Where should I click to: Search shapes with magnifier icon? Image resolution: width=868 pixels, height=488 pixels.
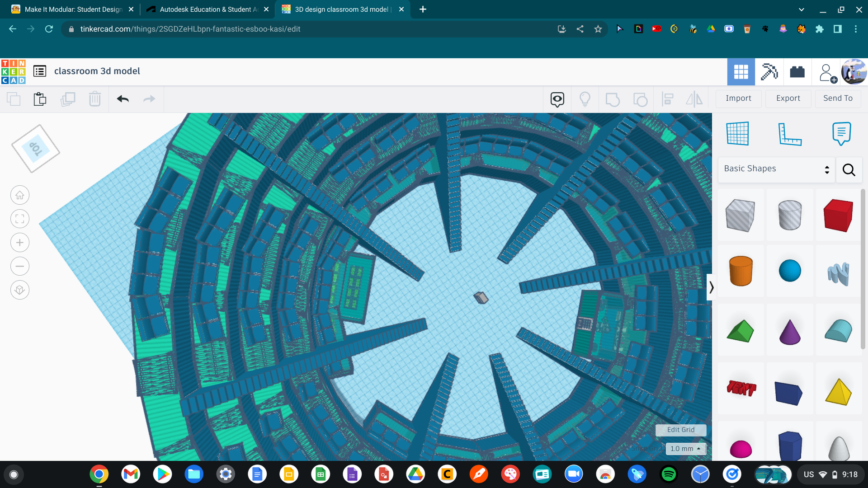[849, 170]
